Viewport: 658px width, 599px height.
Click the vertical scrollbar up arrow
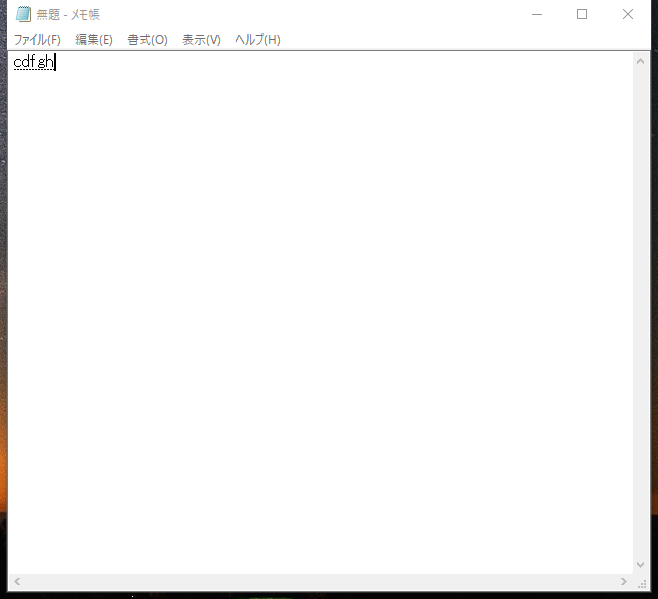click(640, 61)
